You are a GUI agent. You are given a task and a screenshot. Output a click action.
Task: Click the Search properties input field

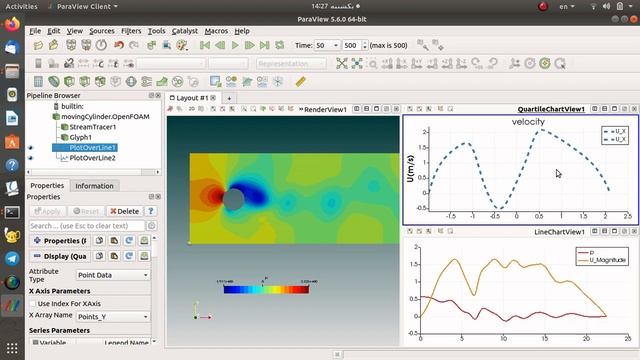(x=87, y=226)
